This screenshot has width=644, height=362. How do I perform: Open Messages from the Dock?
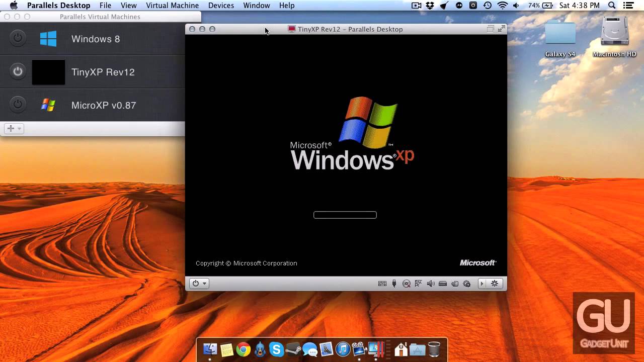pyautogui.click(x=309, y=349)
